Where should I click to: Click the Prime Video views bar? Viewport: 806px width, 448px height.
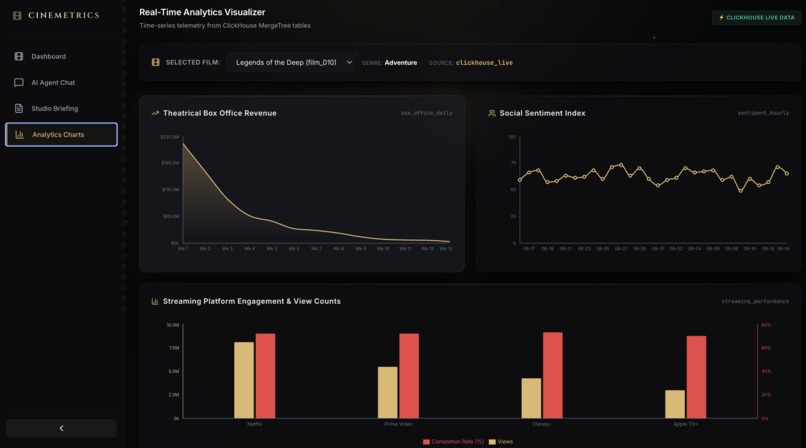point(388,393)
